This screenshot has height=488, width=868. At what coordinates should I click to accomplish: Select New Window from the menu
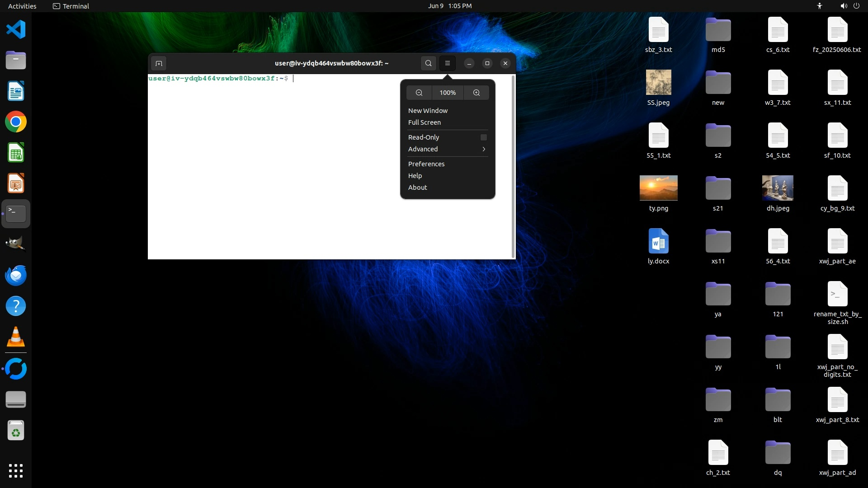[428, 111]
